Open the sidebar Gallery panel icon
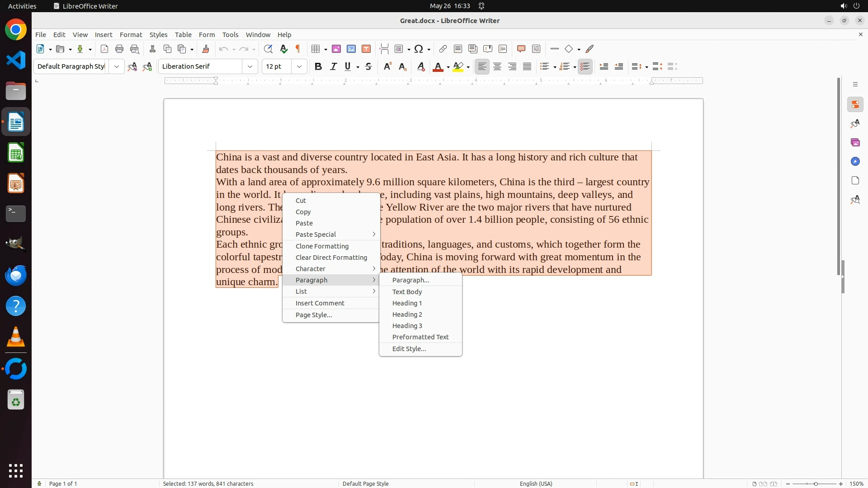 (x=855, y=142)
